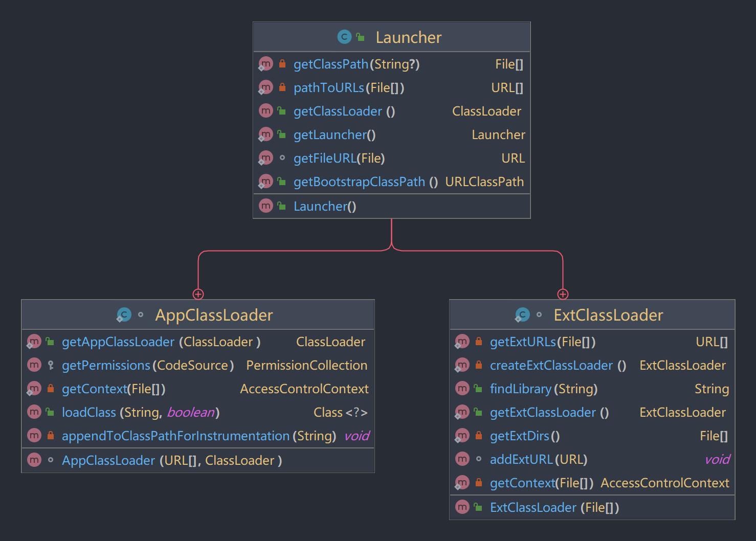The image size is (756, 541).
Task: Click the private lock icon beside pathToURLs
Action: (x=282, y=87)
